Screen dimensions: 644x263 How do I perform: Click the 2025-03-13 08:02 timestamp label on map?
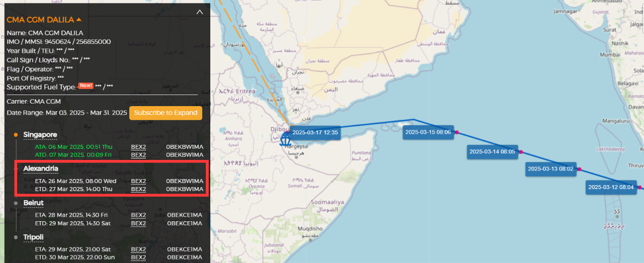click(551, 169)
